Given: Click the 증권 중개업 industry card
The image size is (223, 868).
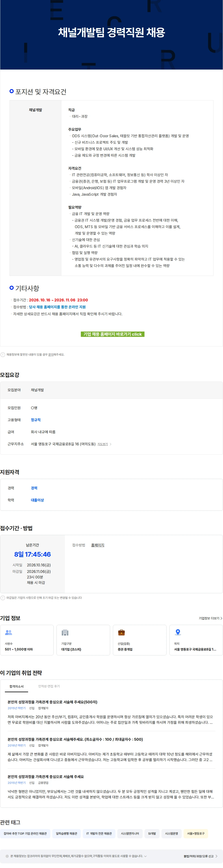Looking at the screenshot, I should (140, 640).
